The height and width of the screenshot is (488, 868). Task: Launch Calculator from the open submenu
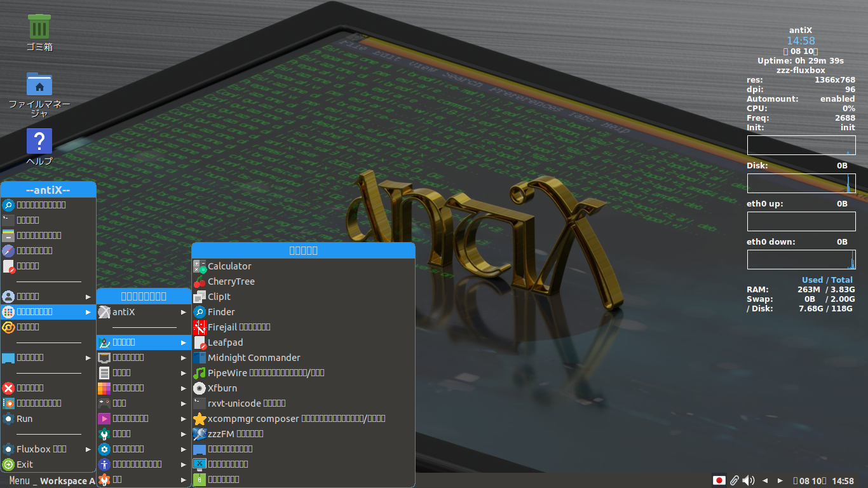[303, 266]
